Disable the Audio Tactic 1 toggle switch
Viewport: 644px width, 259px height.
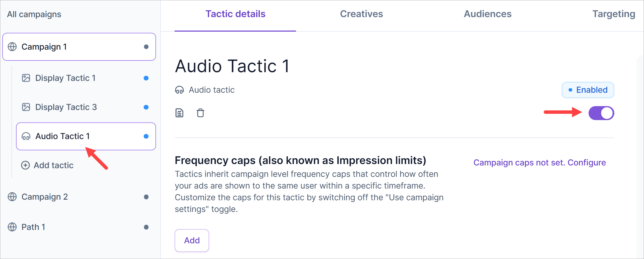pyautogui.click(x=601, y=113)
